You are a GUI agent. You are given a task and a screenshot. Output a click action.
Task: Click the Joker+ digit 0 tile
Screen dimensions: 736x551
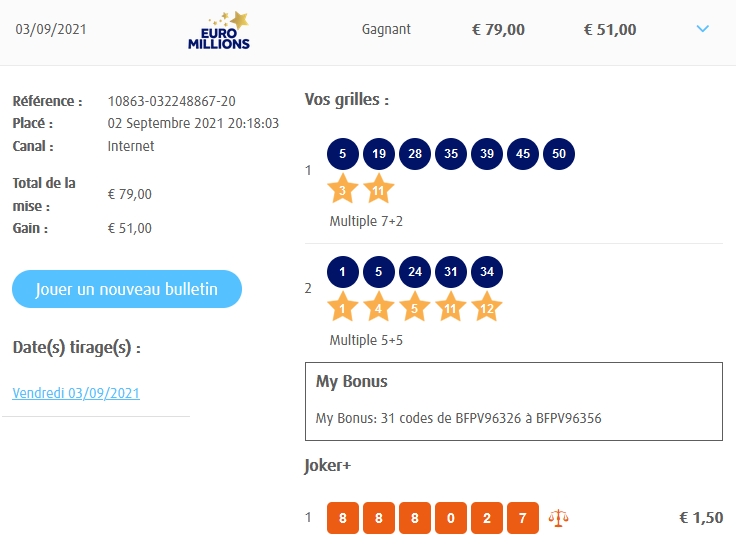[450, 518]
